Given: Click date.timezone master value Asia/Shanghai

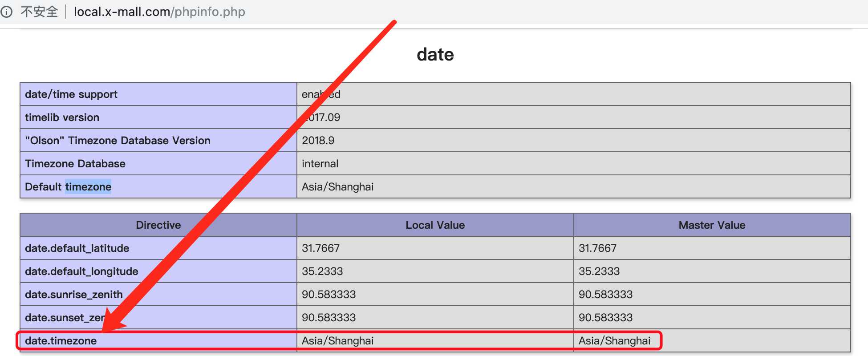Looking at the screenshot, I should click(x=614, y=341).
